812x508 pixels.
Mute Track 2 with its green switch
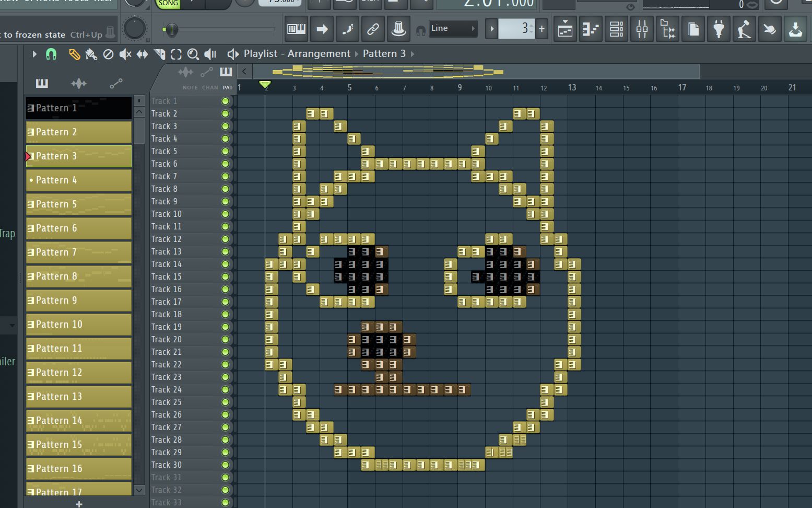[x=225, y=113]
